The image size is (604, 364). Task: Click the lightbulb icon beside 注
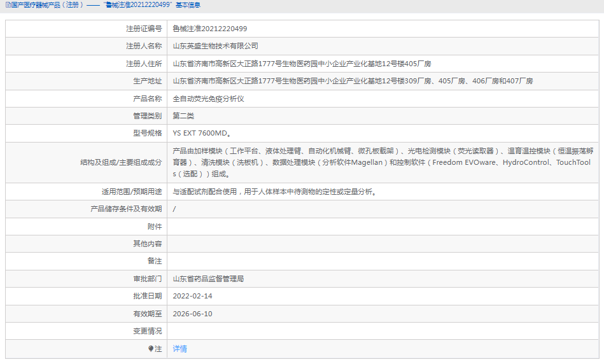click(151, 349)
